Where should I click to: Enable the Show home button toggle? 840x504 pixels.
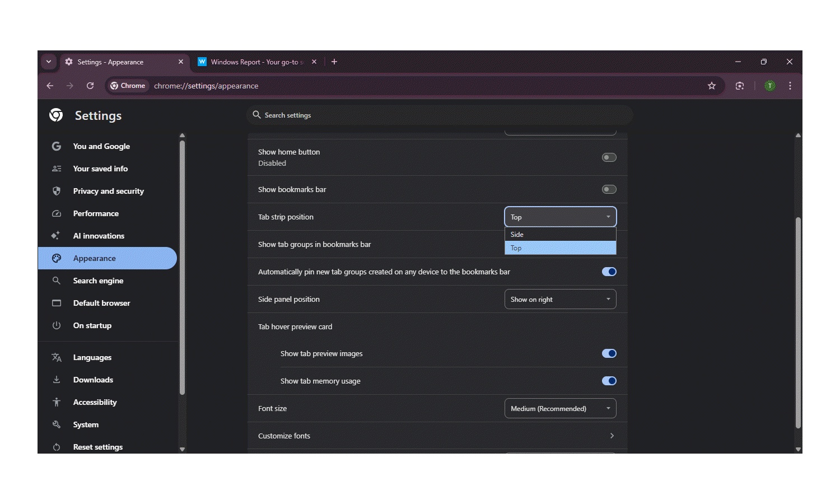point(609,157)
